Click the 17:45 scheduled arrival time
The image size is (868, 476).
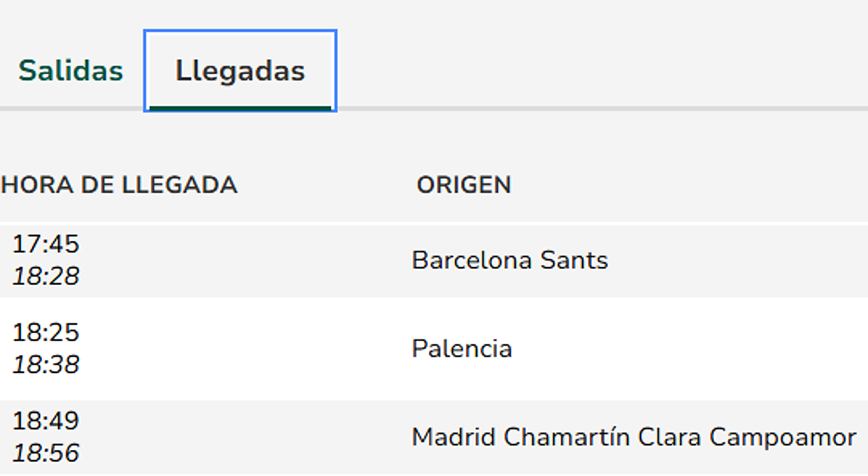tap(46, 244)
